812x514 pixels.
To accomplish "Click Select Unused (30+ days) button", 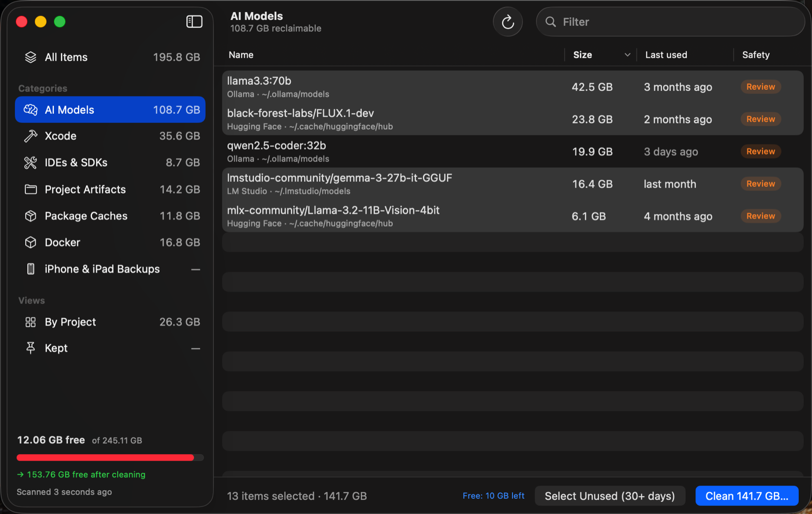I will tap(610, 496).
